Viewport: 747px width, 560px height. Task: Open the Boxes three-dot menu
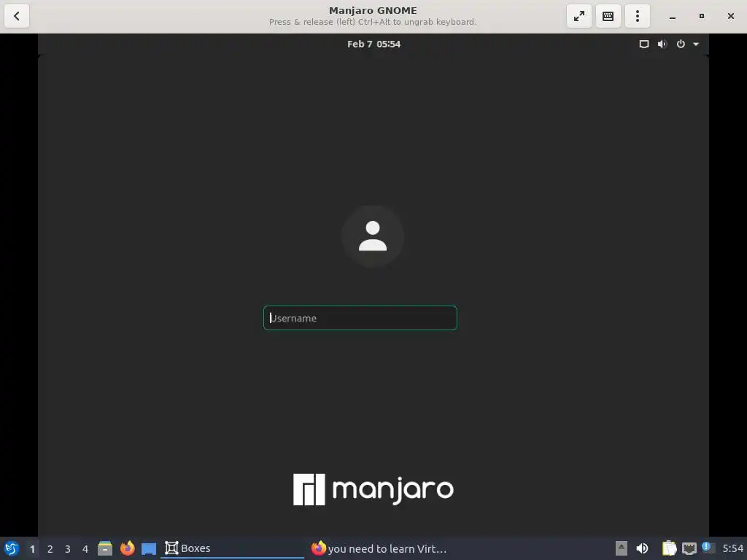(637, 16)
